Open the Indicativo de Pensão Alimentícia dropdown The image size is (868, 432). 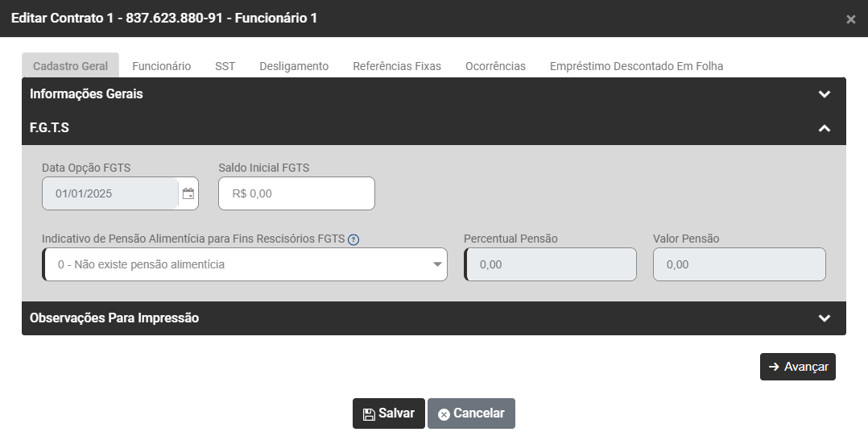(245, 264)
